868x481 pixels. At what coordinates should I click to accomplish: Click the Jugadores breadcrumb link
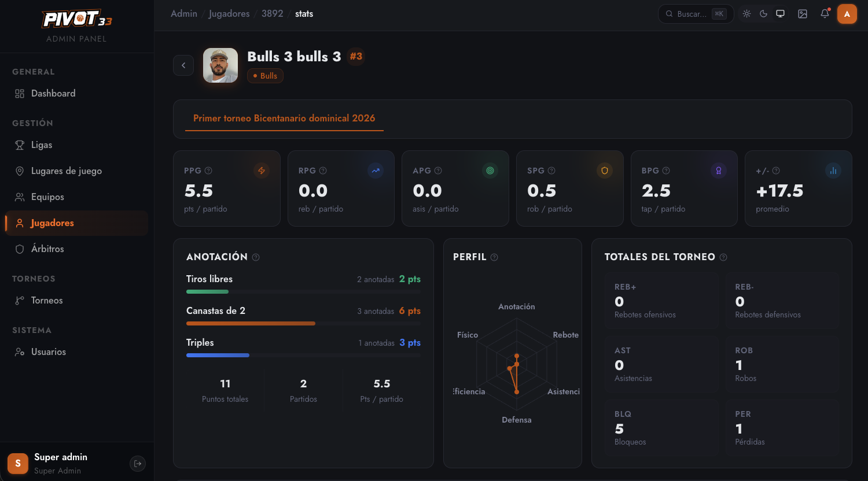[229, 14]
